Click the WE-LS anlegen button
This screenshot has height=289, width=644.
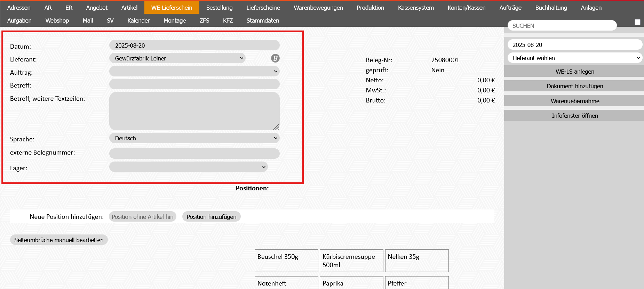575,72
